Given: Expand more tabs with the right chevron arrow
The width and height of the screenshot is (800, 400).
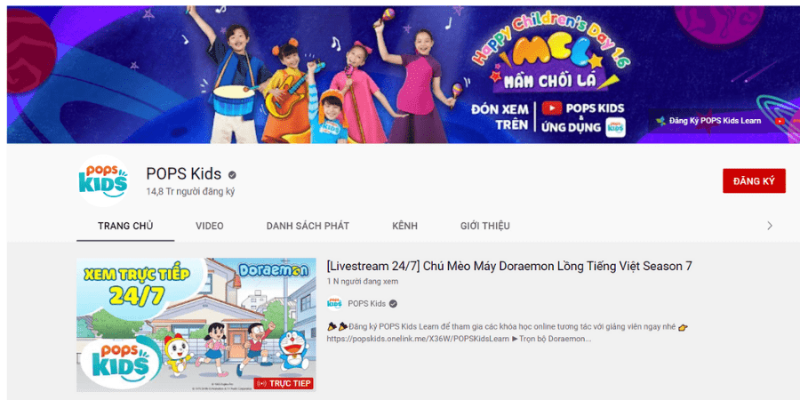Looking at the screenshot, I should click(x=769, y=226).
